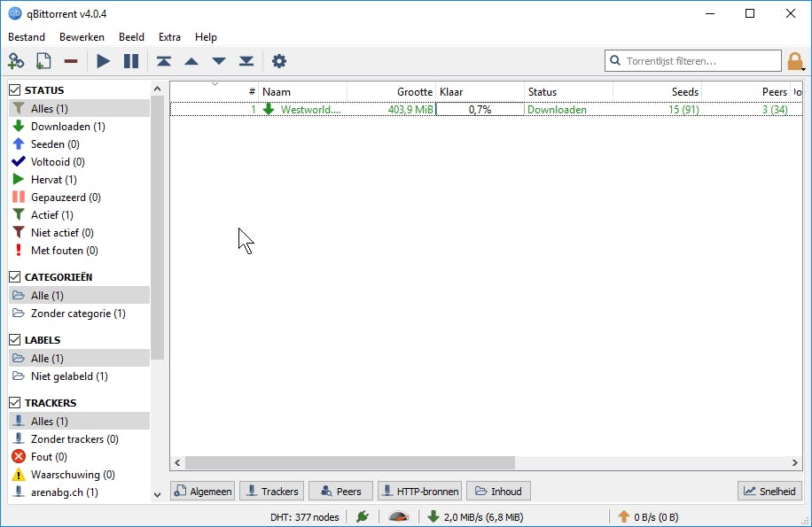Open the Extra menu
812x527 pixels.
click(169, 37)
